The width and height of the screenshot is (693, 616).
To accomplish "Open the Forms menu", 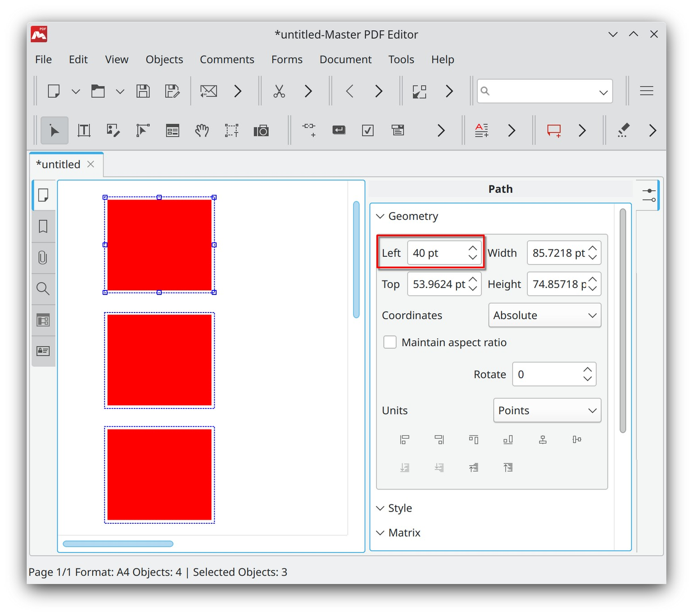I will [287, 59].
